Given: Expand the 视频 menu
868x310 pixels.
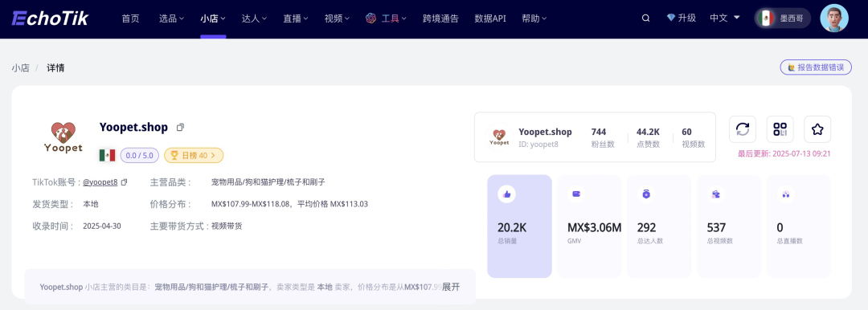Looking at the screenshot, I should point(337,18).
